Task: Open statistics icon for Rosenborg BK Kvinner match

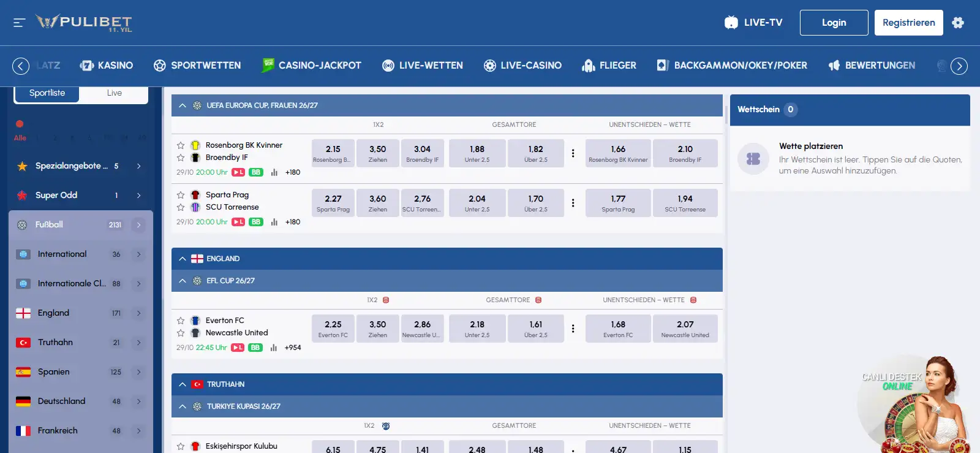Action: click(274, 172)
